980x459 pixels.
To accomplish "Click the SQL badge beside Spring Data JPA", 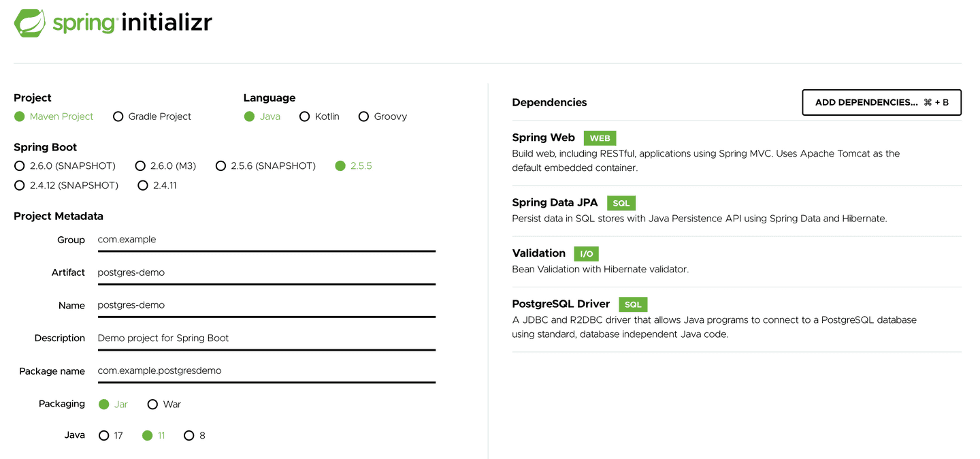I will pos(621,203).
